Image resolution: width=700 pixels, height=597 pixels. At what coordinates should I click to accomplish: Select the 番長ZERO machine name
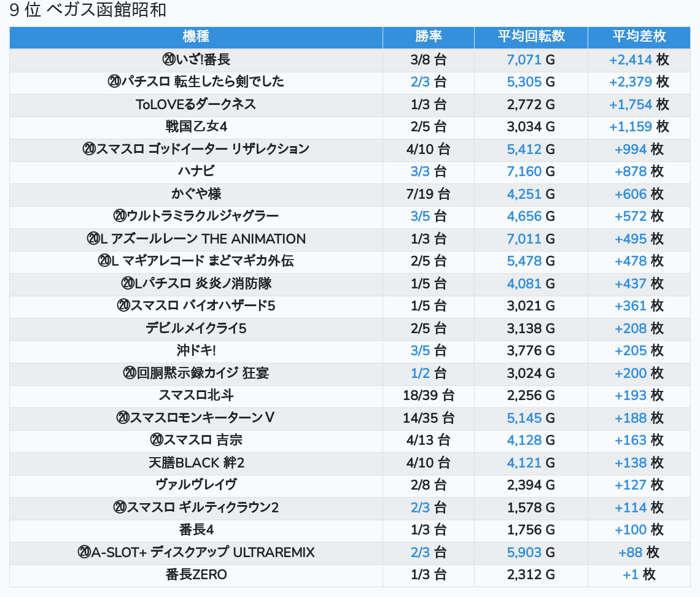(196, 575)
